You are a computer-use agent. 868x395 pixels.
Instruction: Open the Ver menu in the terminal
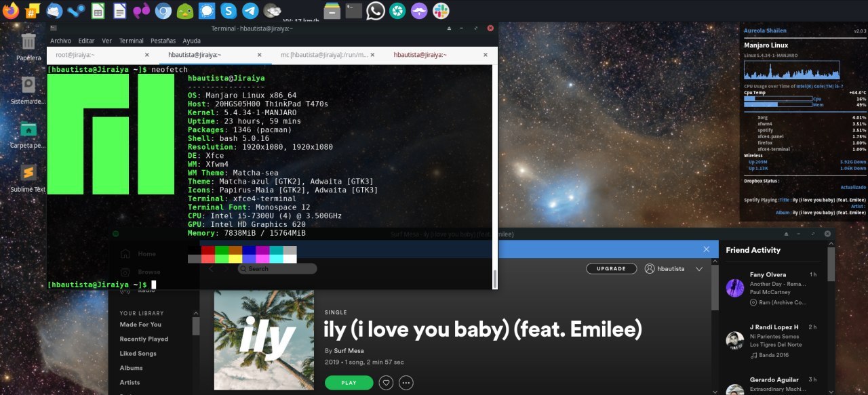click(x=106, y=41)
